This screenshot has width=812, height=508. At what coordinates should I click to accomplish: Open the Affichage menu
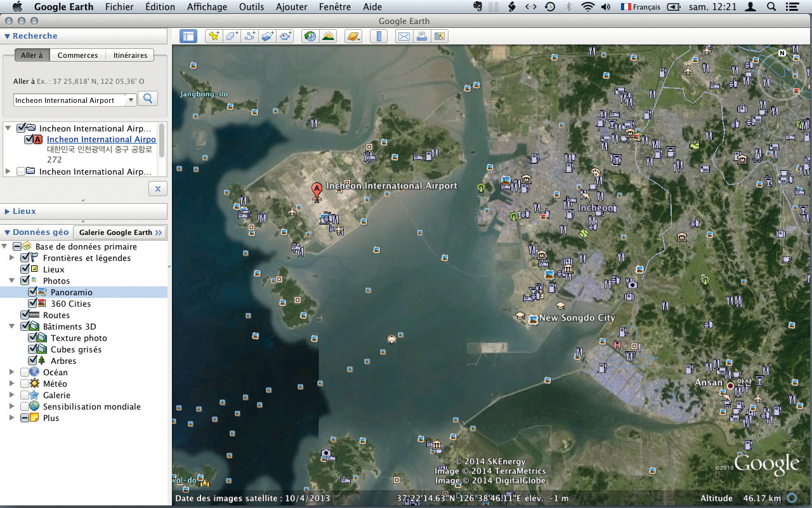[x=207, y=7]
